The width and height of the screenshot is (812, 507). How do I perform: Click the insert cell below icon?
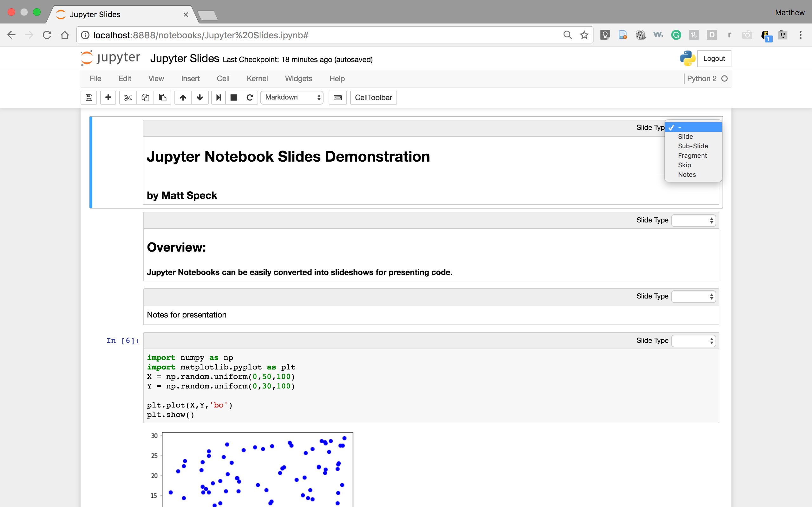pyautogui.click(x=108, y=97)
